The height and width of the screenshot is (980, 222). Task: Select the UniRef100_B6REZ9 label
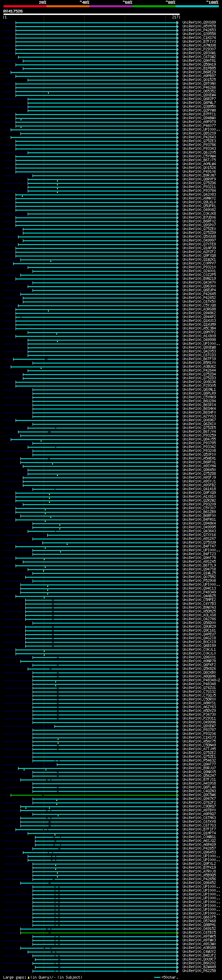pos(199,72)
